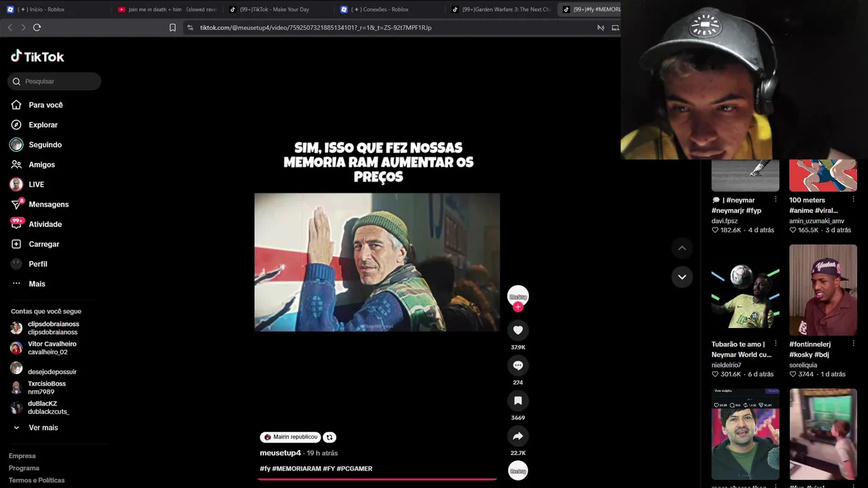Viewport: 868px width, 488px height.
Task: Go to the Seguindo feed
Action: 45,144
